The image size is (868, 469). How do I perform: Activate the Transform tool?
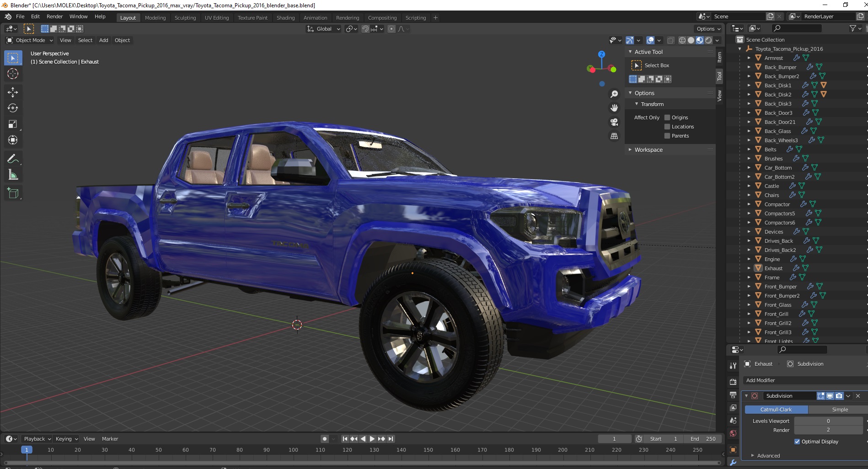13,140
